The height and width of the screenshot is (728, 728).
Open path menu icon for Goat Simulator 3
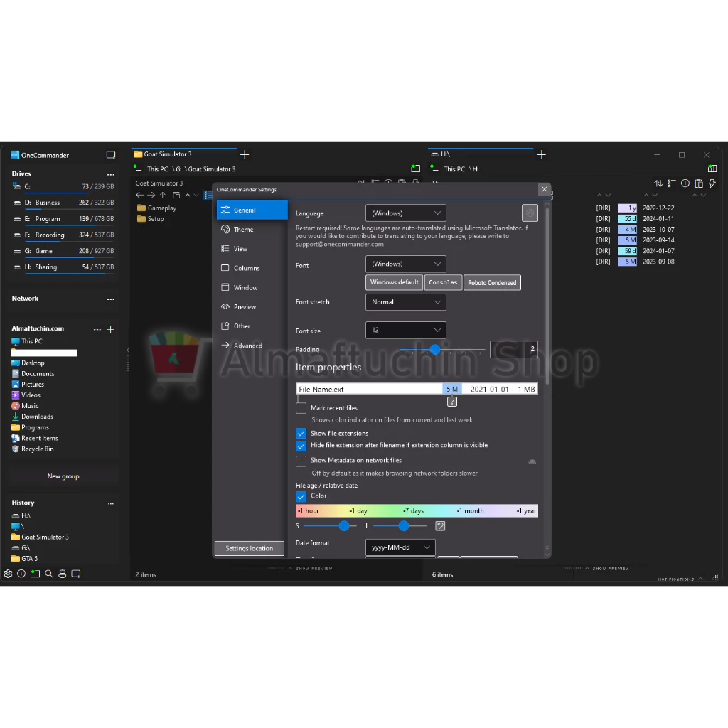(x=138, y=168)
